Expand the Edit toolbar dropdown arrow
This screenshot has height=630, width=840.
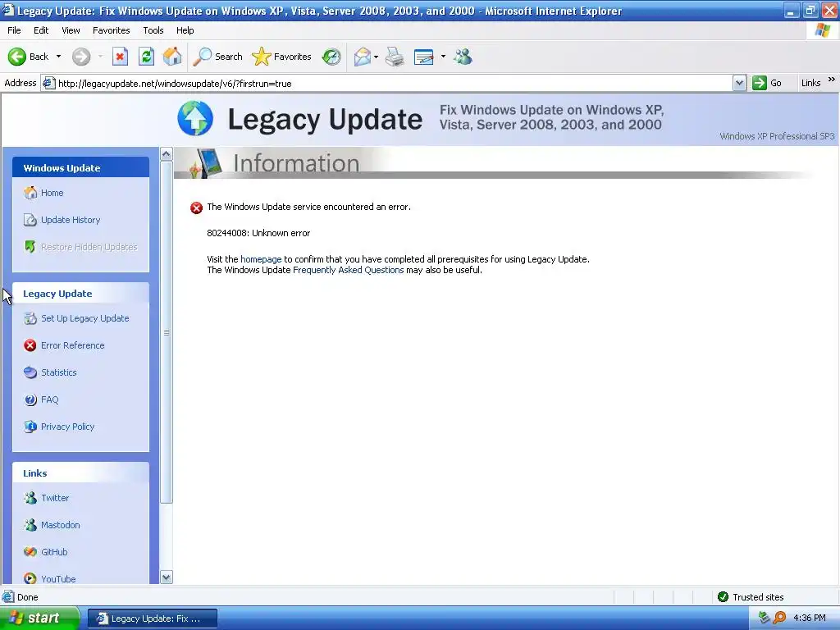tap(443, 57)
